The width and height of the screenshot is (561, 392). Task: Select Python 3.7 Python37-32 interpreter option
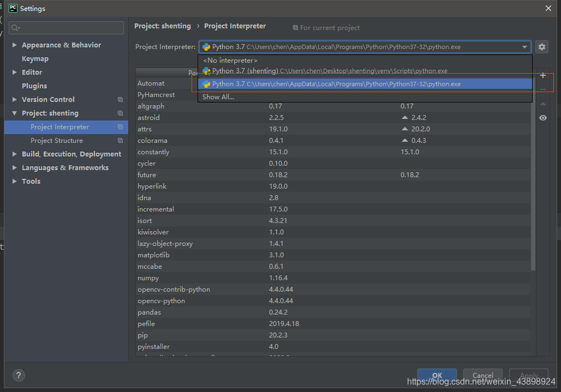[365, 84]
